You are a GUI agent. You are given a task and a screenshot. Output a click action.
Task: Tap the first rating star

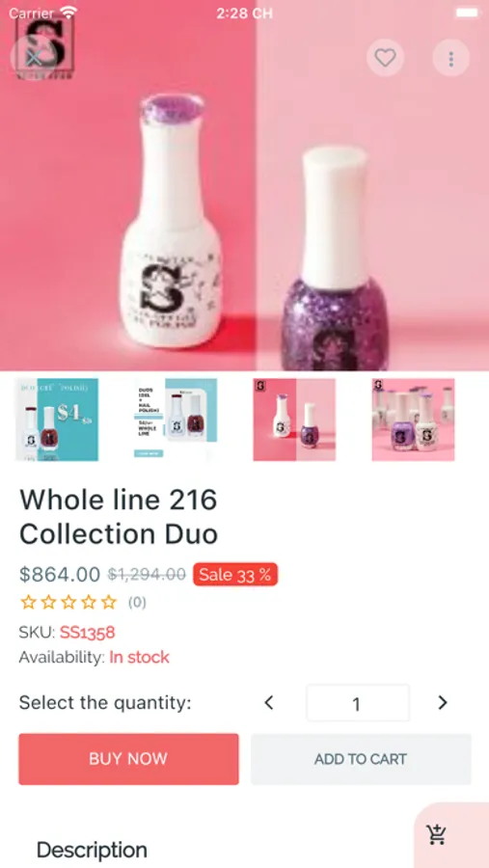click(x=28, y=602)
